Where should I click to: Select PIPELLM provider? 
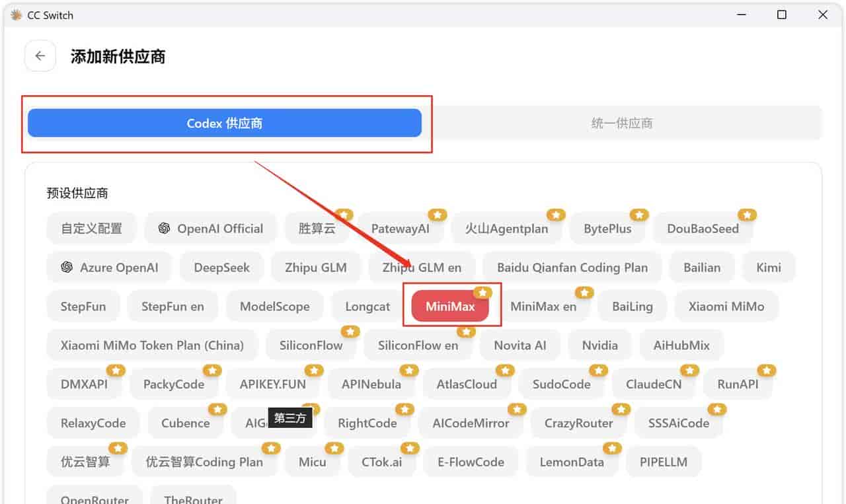[664, 462]
